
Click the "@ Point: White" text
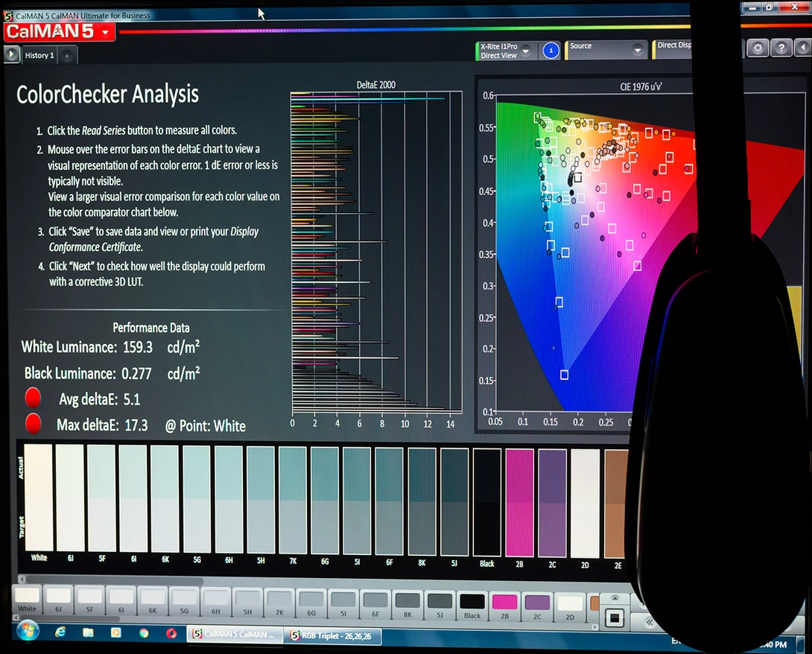(205, 426)
